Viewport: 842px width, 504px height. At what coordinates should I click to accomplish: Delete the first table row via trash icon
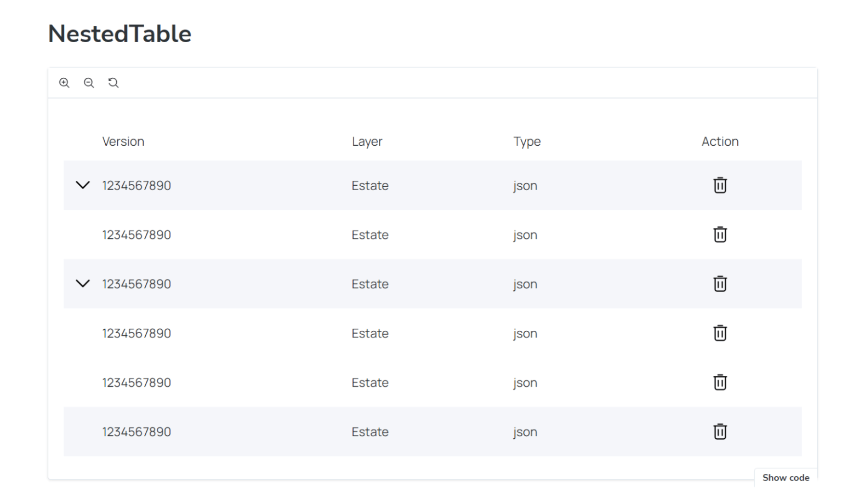720,185
